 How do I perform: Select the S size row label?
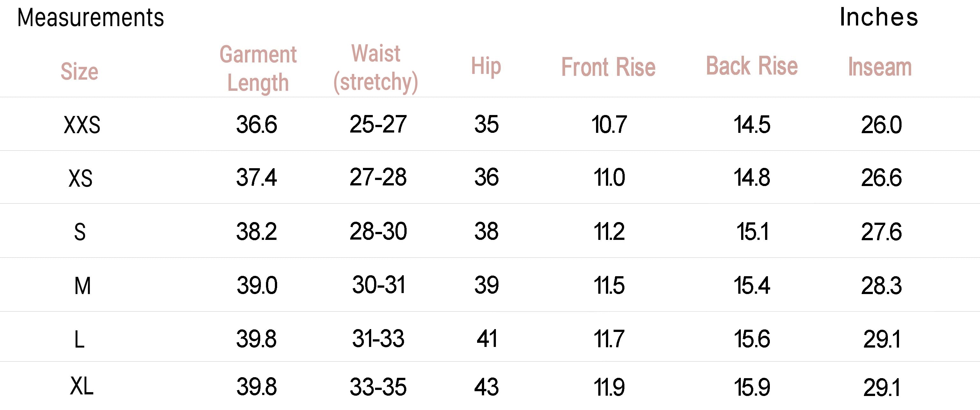(79, 232)
